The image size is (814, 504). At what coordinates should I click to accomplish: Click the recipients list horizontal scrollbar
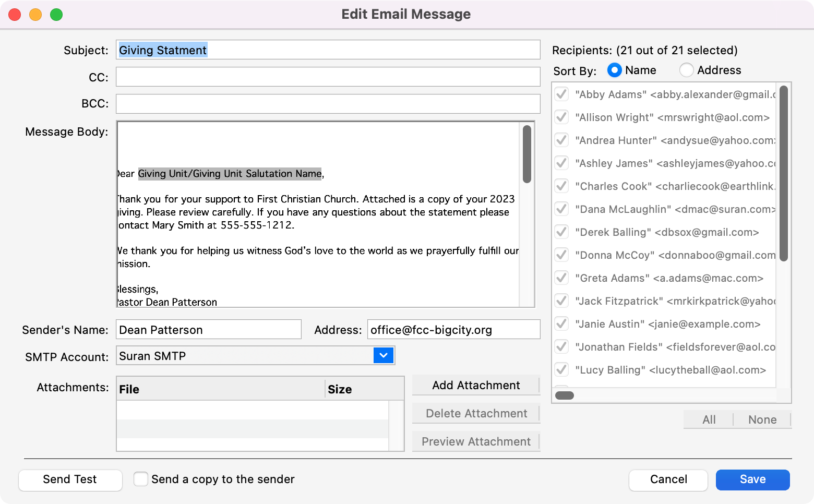[x=565, y=395]
